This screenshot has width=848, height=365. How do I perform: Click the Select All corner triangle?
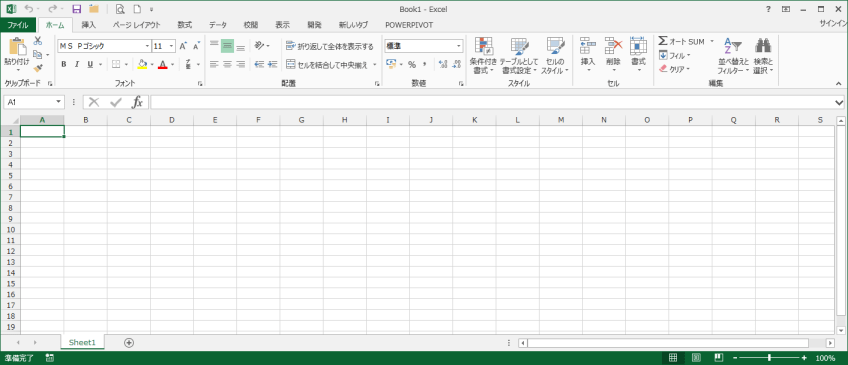[16, 120]
